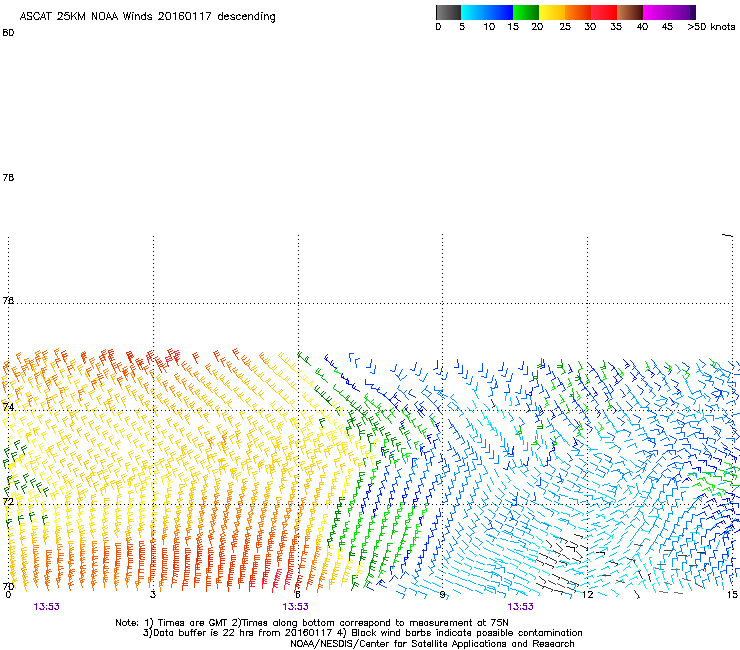Select the '40' label under the color bar

coord(642,27)
